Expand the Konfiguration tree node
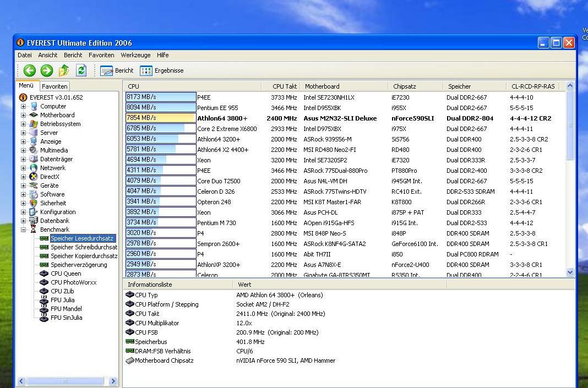Viewport: 588px width, 388px height. pyautogui.click(x=23, y=212)
